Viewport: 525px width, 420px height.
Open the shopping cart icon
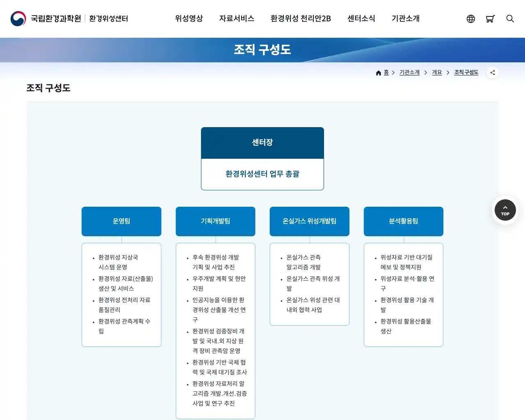[490, 19]
